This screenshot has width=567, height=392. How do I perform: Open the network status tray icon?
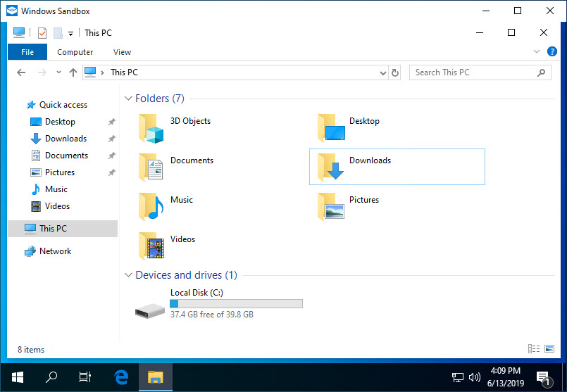click(x=458, y=377)
